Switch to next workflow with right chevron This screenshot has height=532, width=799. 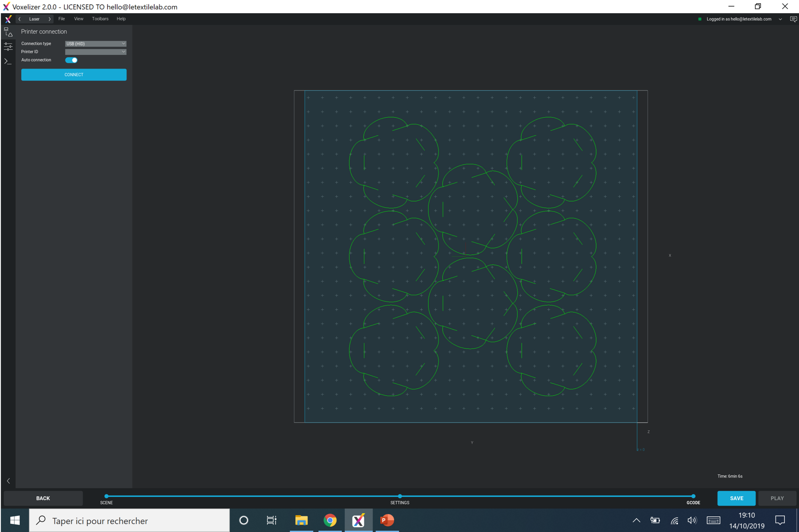pos(49,19)
